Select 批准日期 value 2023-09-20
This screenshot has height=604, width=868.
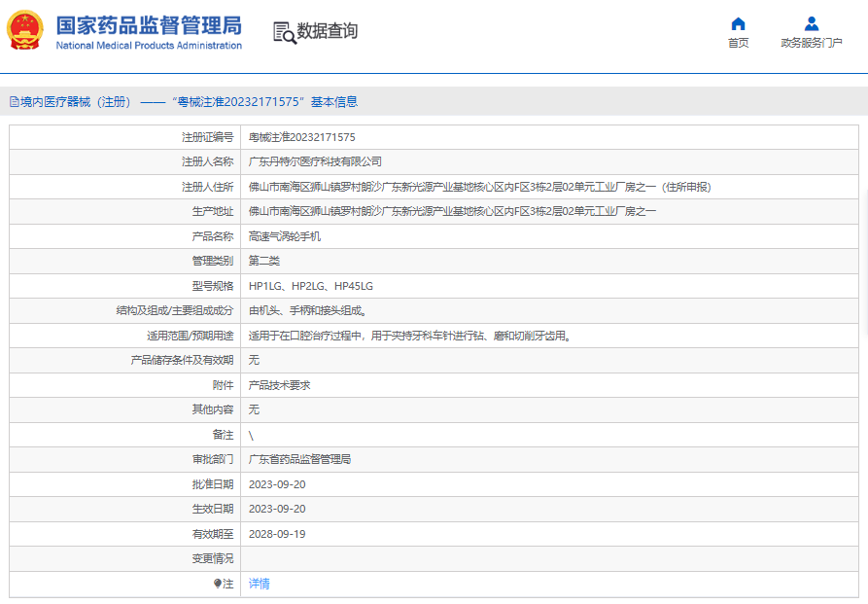[277, 484]
